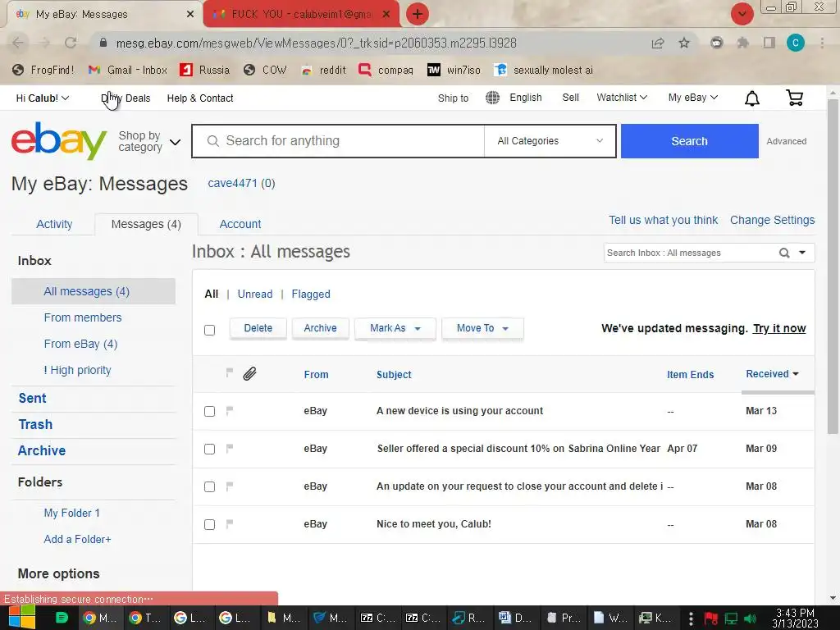This screenshot has height=630, width=840.
Task: Click magnifier icon in Search Inbox box
Action: pos(784,253)
